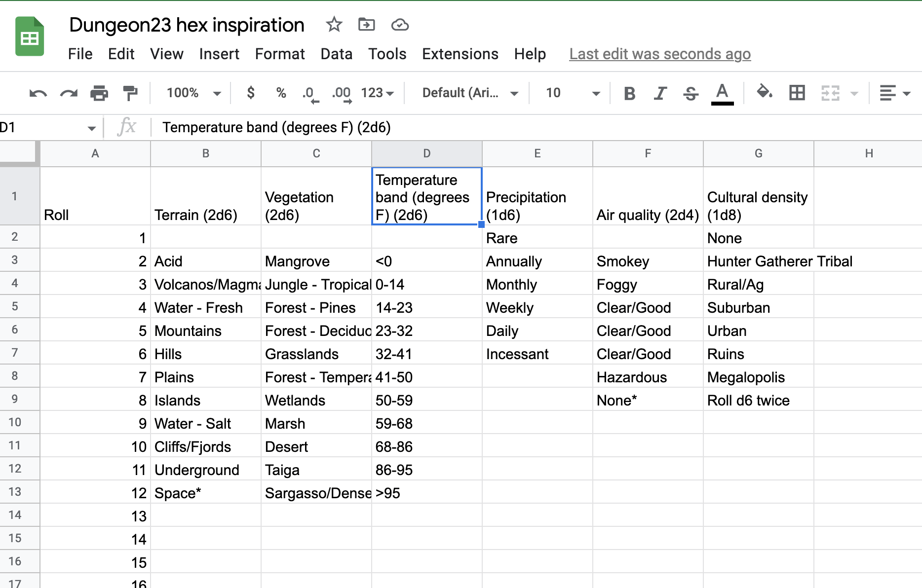The height and width of the screenshot is (588, 922).
Task: Open the Format menu
Action: pyautogui.click(x=279, y=54)
